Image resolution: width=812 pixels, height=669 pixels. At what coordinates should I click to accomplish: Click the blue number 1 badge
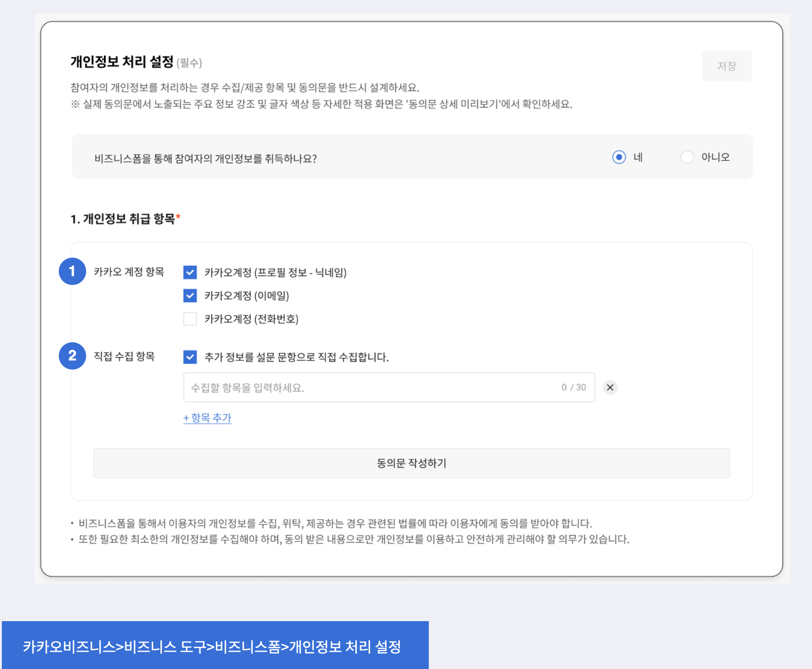click(72, 271)
